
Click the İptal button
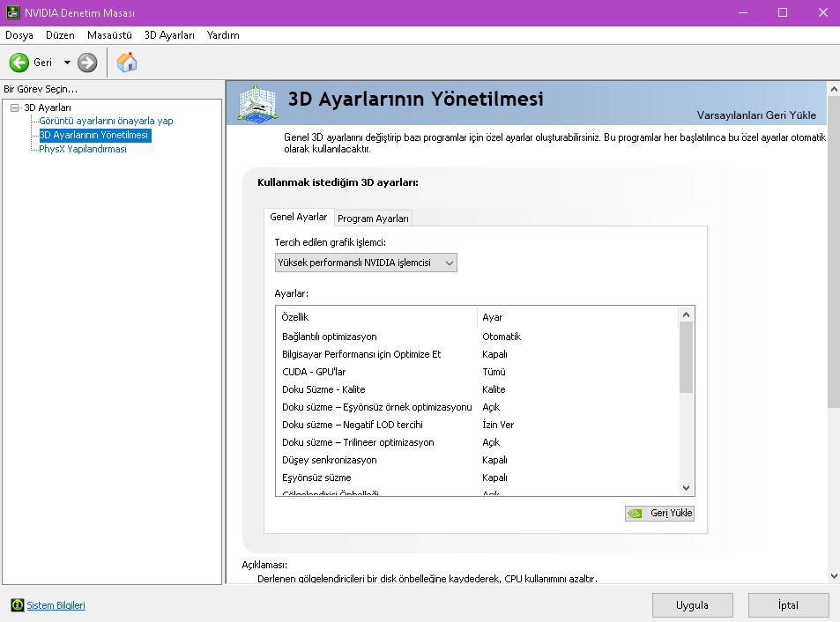tap(788, 605)
